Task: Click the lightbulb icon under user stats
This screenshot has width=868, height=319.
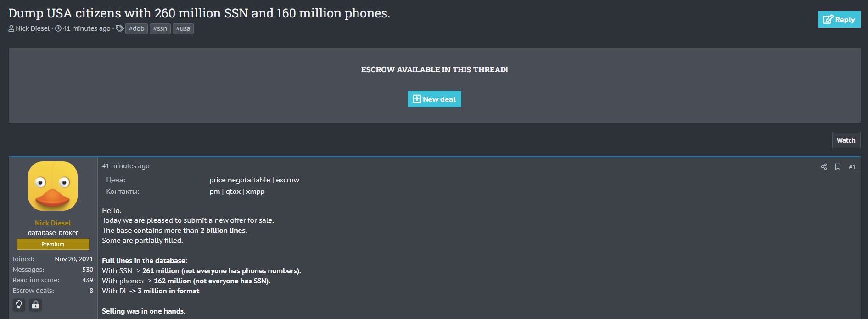Action: tap(19, 304)
